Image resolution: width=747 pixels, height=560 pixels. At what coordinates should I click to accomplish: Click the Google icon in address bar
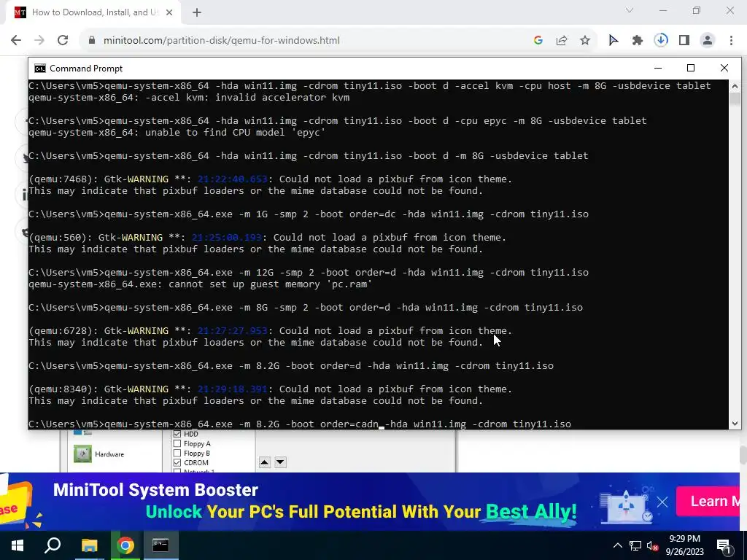point(538,41)
